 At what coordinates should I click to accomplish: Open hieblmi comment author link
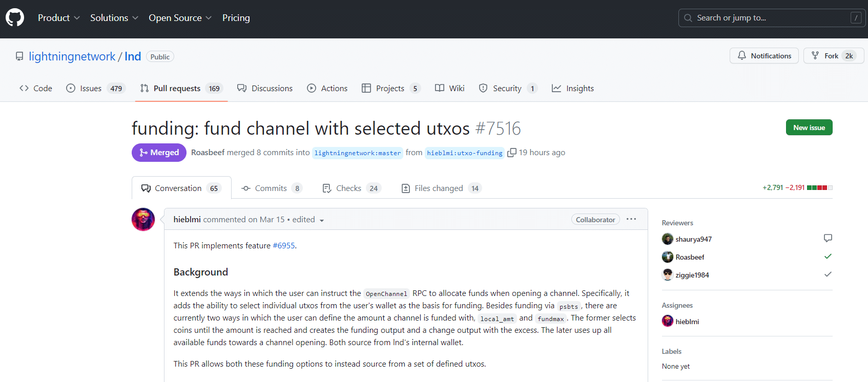[x=187, y=219]
